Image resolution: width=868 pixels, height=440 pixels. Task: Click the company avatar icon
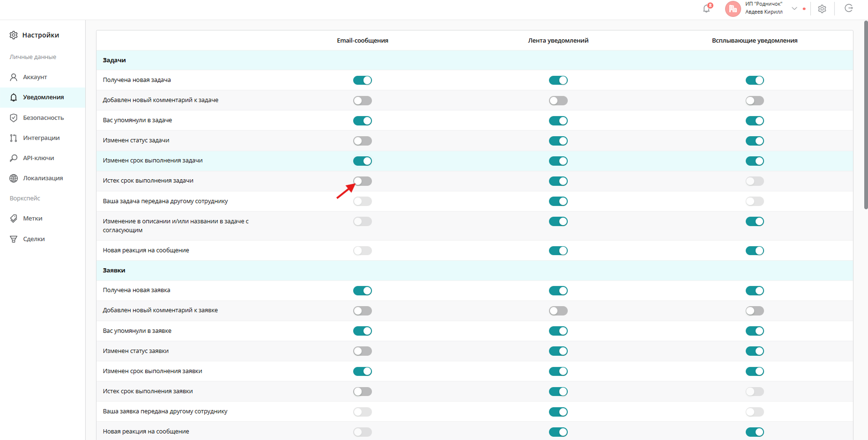coord(733,8)
